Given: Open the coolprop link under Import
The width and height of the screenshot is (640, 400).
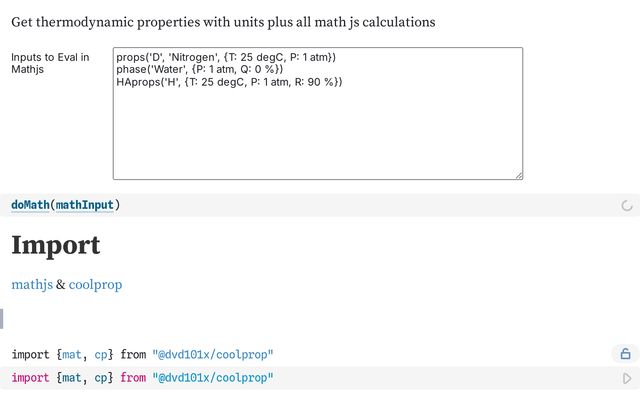Looking at the screenshot, I should pos(95,285).
